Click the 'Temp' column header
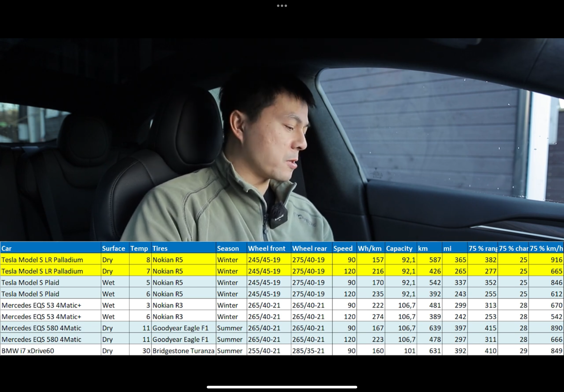Viewport: 564px width, 392px height. click(x=140, y=248)
